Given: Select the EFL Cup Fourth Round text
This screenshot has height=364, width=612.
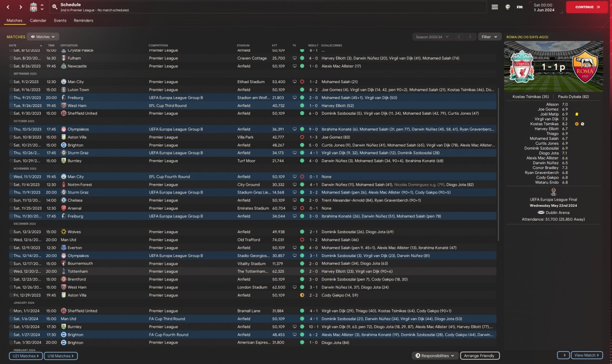Looking at the screenshot, I should coord(169,177).
